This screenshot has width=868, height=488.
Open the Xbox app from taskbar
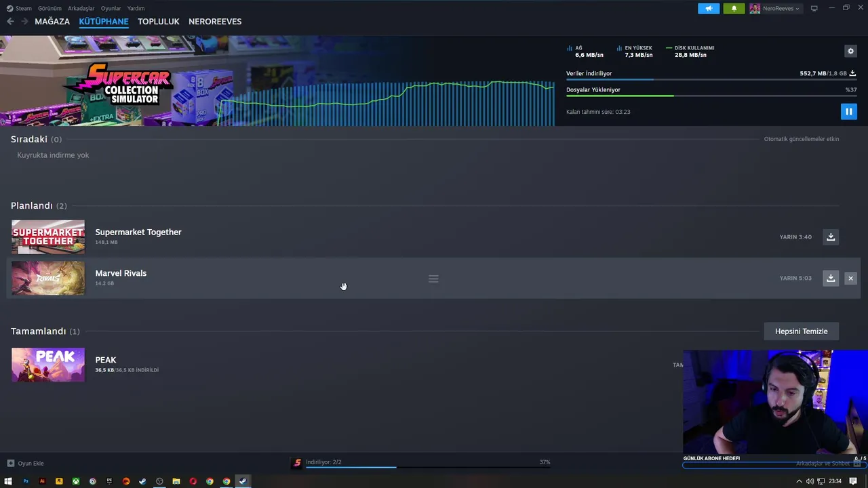pos(76,481)
